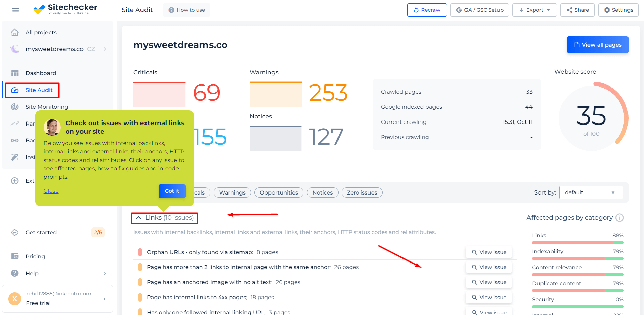View issue for internal links to 4xx pages
This screenshot has width=644, height=315.
tap(489, 297)
